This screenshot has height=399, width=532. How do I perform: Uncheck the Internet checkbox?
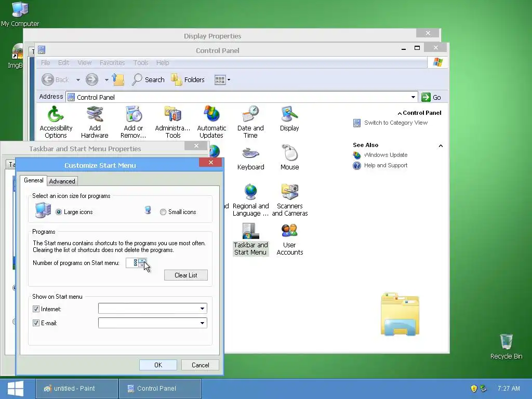(x=36, y=309)
